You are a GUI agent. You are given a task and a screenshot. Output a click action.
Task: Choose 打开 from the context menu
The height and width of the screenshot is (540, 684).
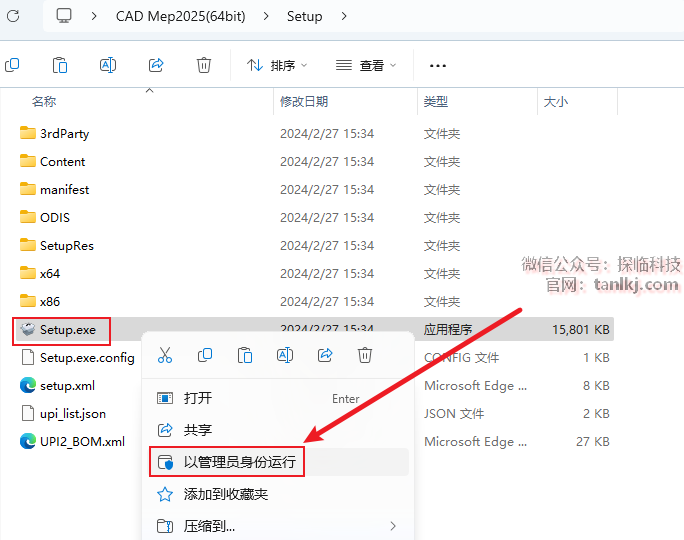point(198,398)
